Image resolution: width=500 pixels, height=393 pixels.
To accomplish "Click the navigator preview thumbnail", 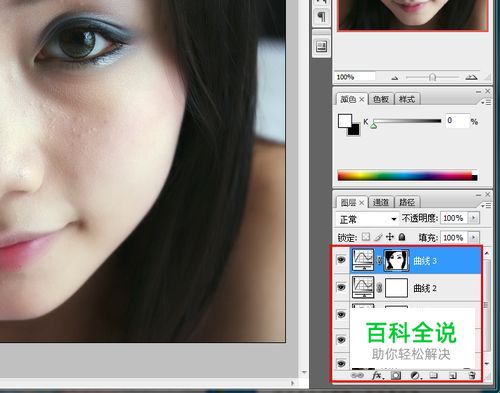I will [413, 15].
